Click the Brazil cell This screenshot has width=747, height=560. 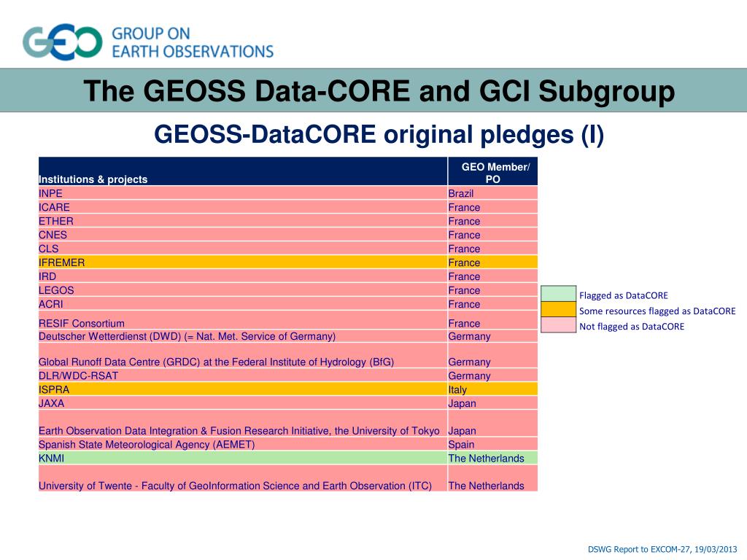[492, 192]
